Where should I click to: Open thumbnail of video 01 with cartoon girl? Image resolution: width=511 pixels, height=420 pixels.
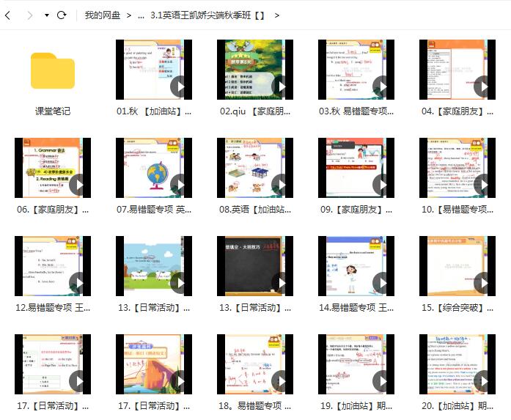[x=154, y=70]
